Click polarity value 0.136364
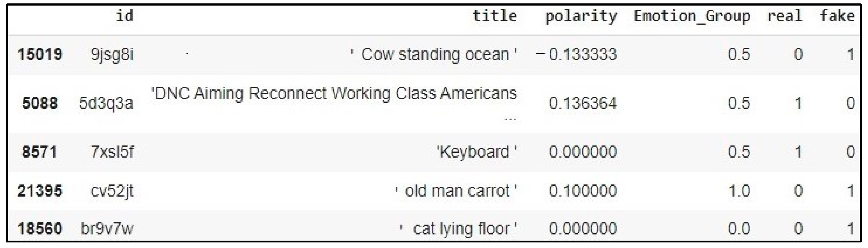Screen dimensions: 868x248 (583, 103)
